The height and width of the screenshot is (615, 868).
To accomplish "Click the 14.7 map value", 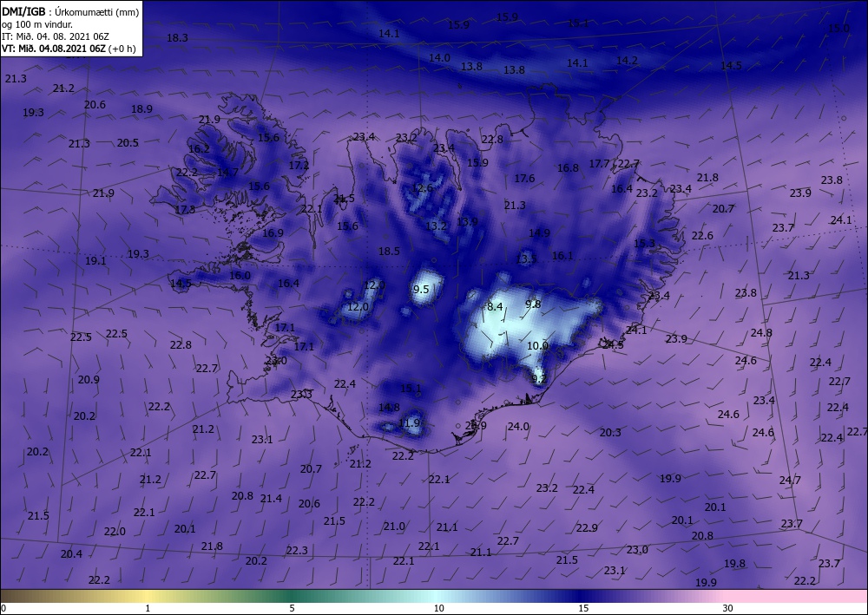I will point(227,173).
